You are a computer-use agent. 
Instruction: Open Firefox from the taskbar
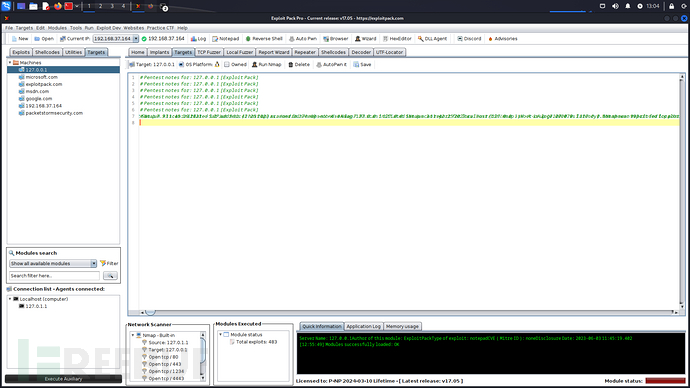58,6
